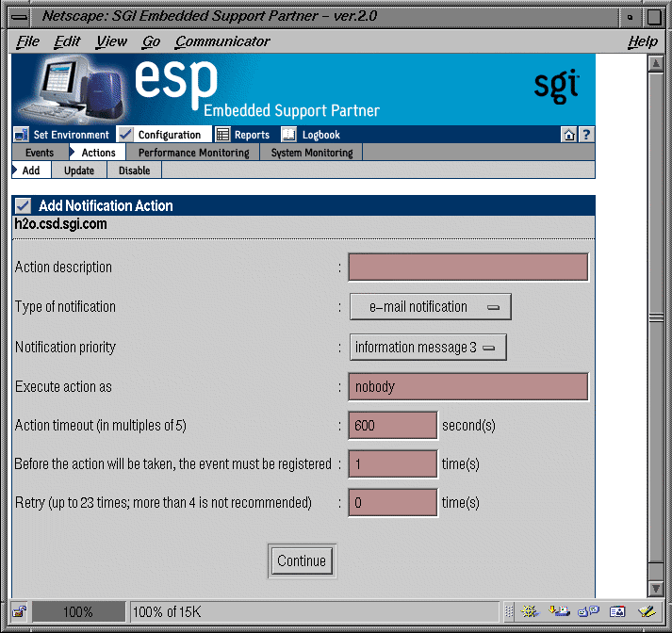
Task: Click the Add Notification Action heading
Action: (106, 206)
